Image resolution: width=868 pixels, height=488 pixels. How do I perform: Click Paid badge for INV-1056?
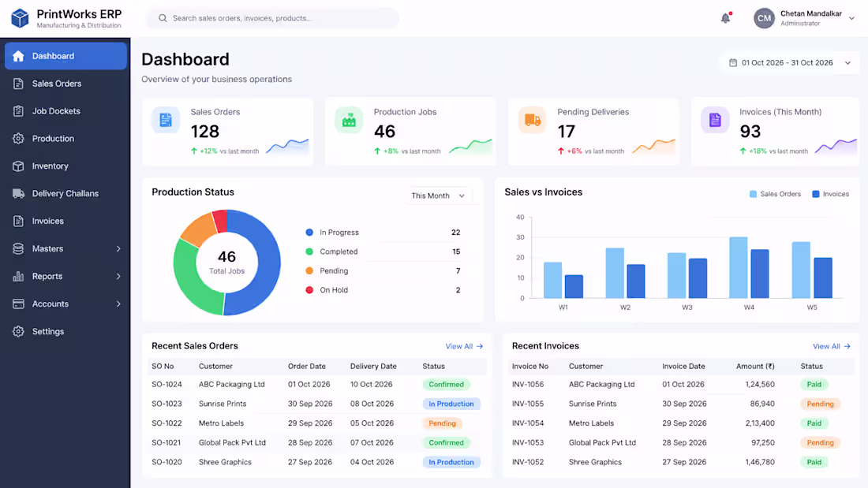(814, 385)
